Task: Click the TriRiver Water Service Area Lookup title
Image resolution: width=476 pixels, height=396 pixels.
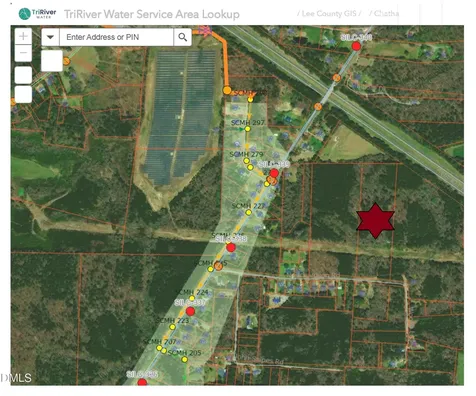Action: (x=152, y=14)
